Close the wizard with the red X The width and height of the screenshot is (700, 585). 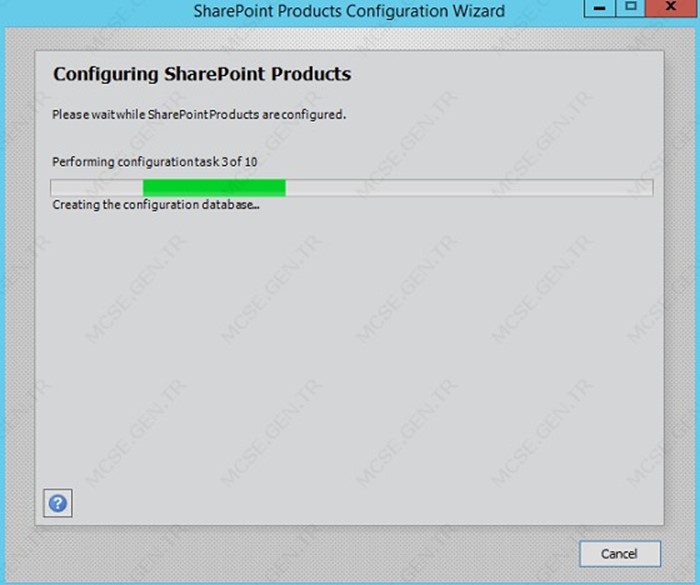(671, 8)
